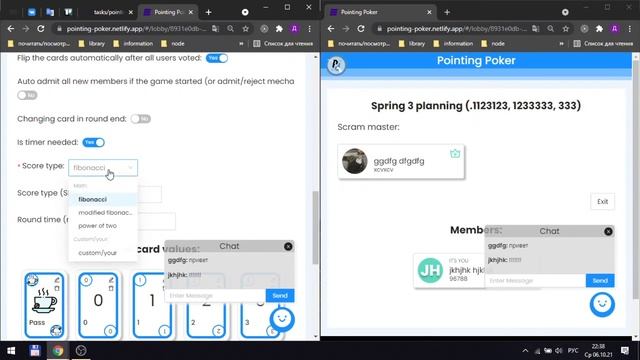Click the smiley chat button in right window
640x360 pixels.
pos(602,304)
